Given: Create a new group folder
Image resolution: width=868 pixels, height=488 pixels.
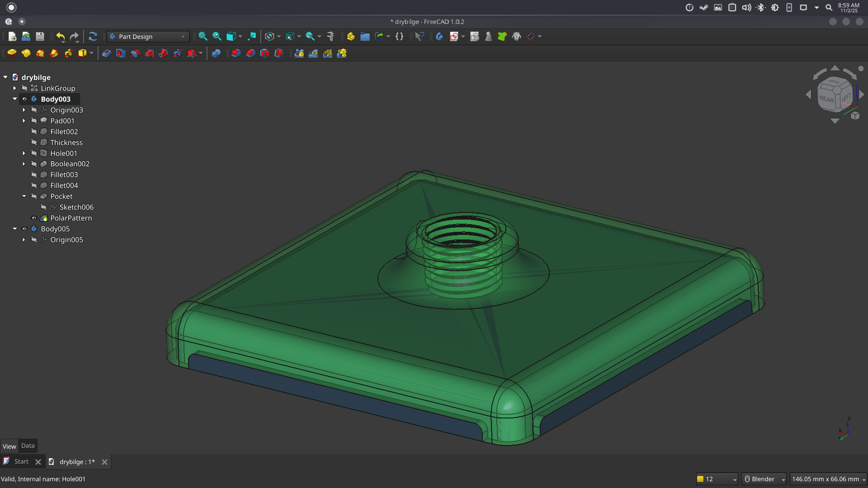Looking at the screenshot, I should (365, 37).
